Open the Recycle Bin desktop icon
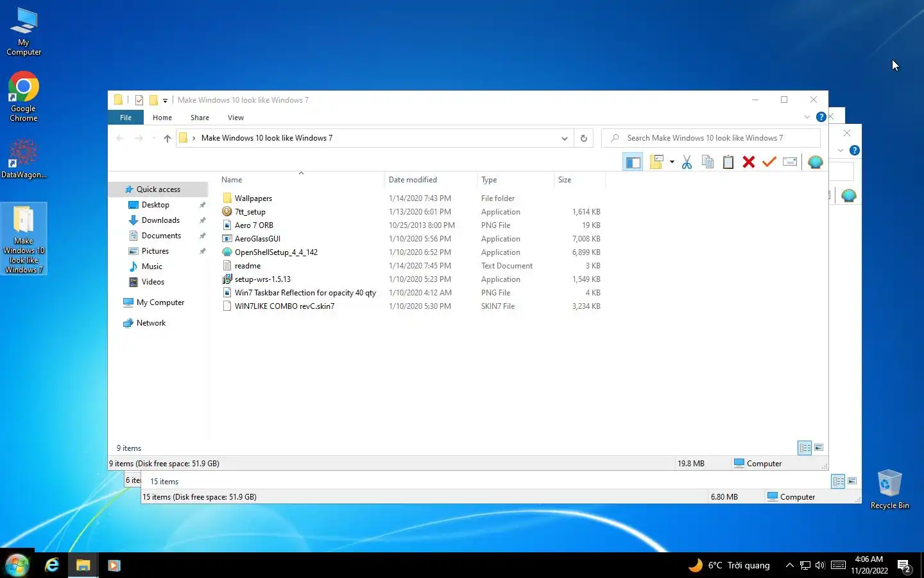Image resolution: width=924 pixels, height=578 pixels. pos(889,489)
